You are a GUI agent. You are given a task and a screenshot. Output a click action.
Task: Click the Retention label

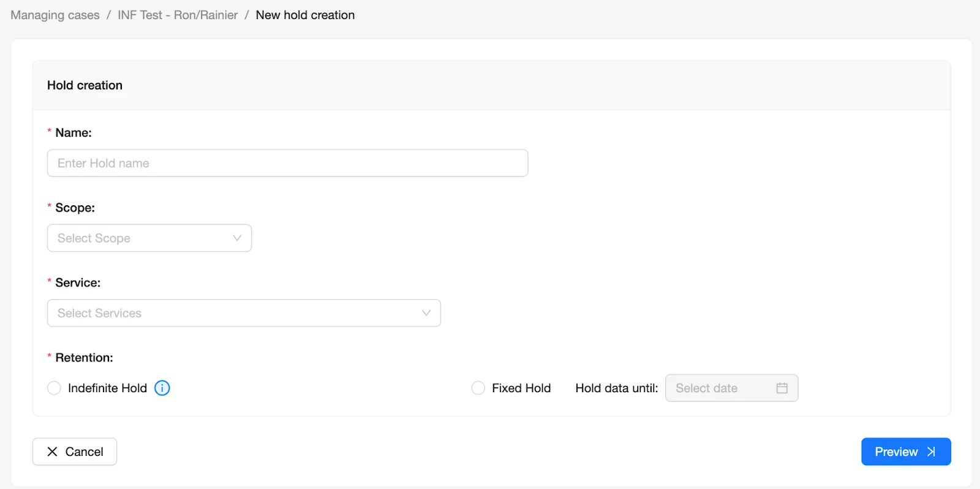tap(84, 358)
